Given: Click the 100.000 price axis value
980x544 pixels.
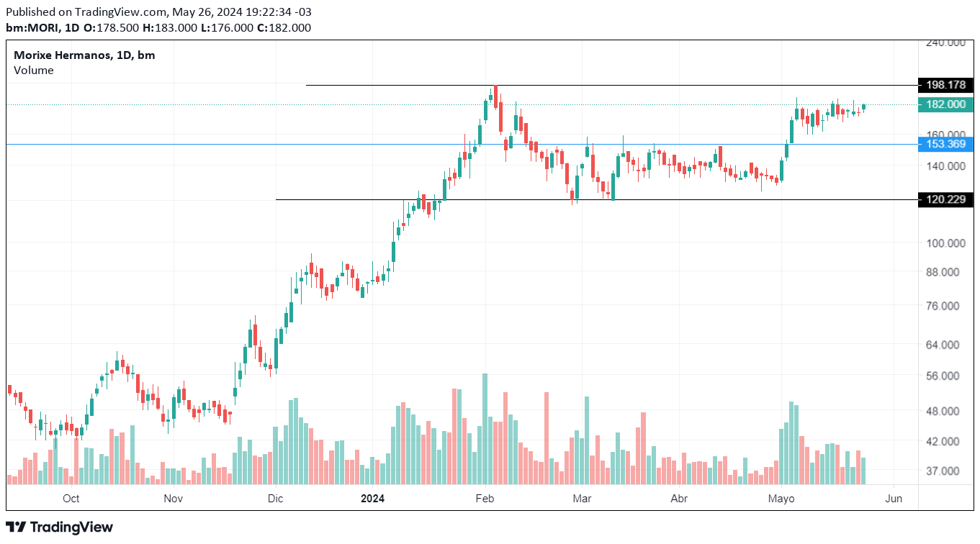Looking at the screenshot, I should pyautogui.click(x=945, y=243).
